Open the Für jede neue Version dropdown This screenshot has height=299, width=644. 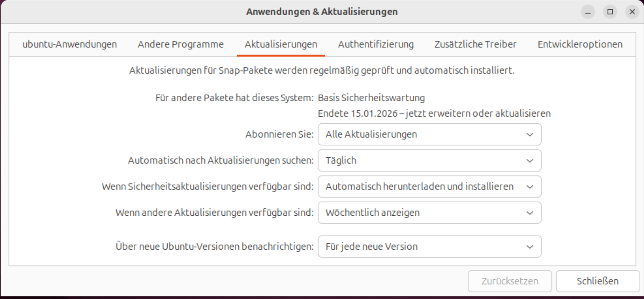click(429, 247)
